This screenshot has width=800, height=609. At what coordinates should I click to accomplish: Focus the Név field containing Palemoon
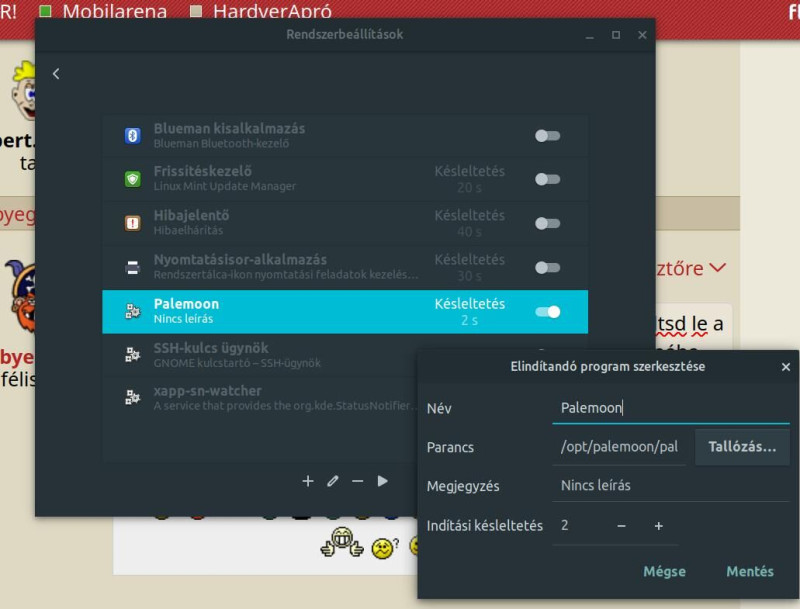[671, 408]
